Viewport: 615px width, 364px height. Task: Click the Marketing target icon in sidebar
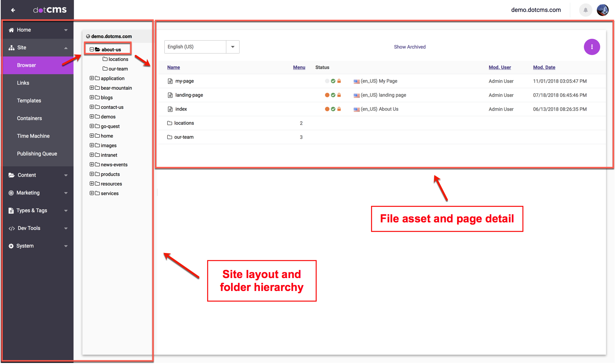tap(11, 193)
